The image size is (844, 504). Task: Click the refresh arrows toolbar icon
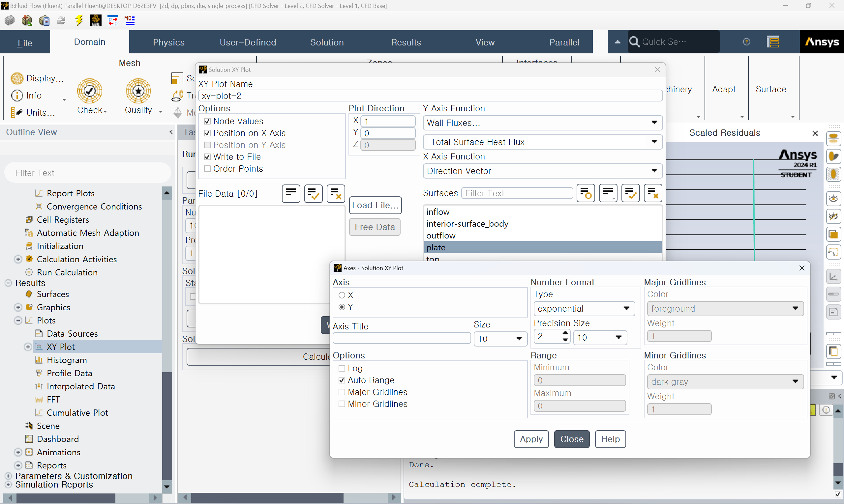tap(62, 20)
